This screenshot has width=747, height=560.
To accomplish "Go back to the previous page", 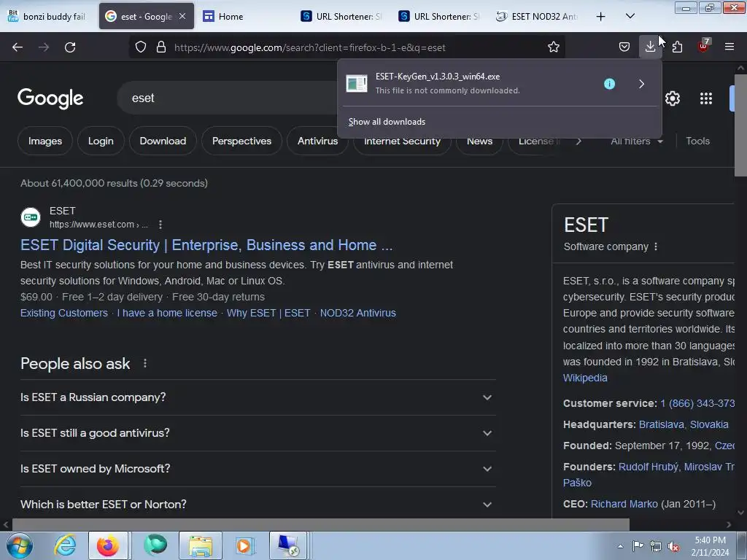I will click(18, 47).
